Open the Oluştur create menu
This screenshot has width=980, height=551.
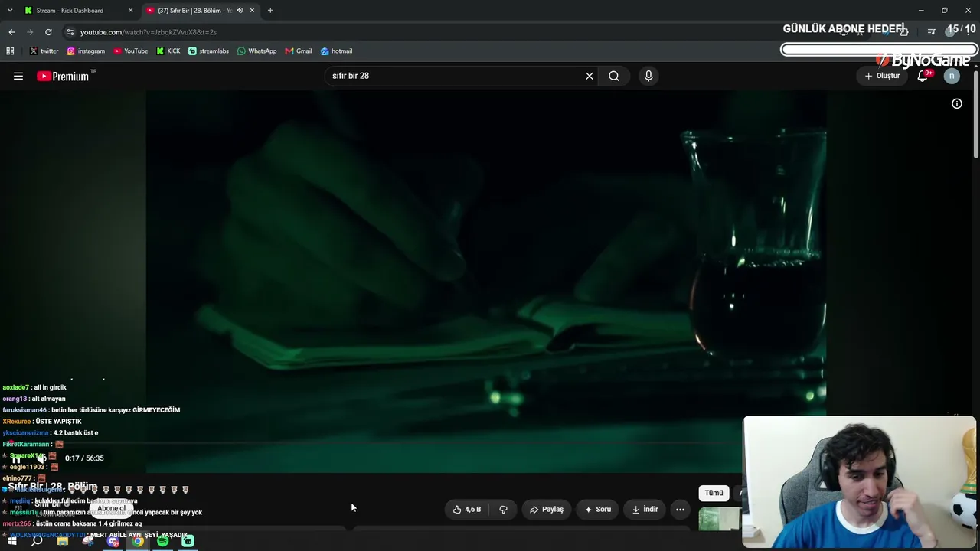pos(882,76)
